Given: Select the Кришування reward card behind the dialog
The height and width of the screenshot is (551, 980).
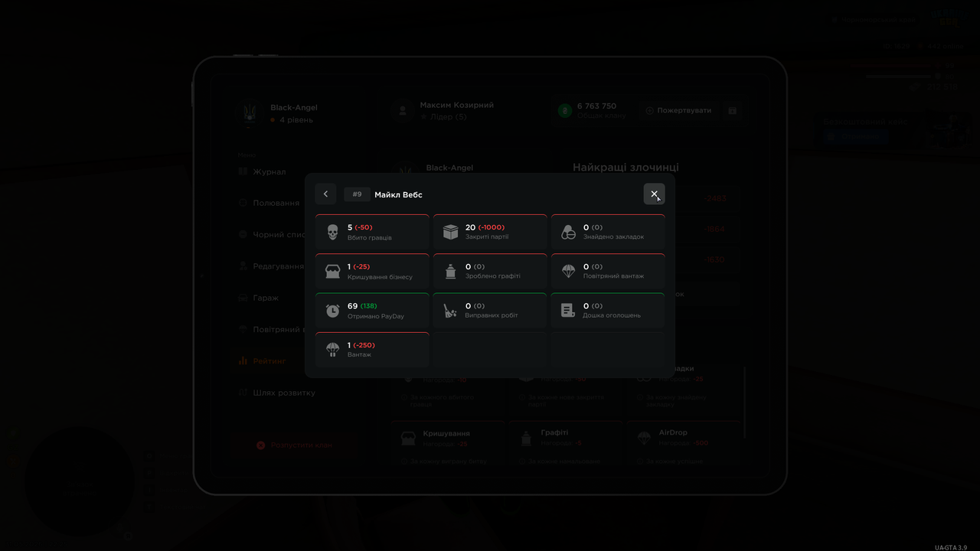Looking at the screenshot, I should (x=449, y=443).
